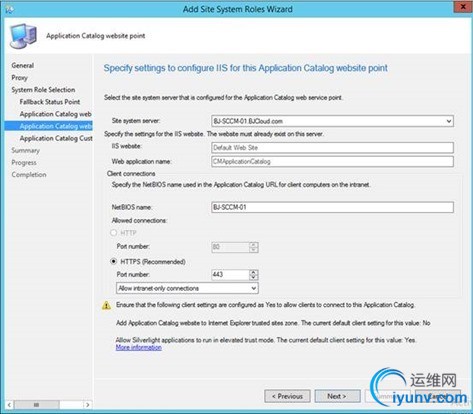This screenshot has width=473, height=414.
Task: Click the Completion step in the sidebar
Action: click(x=29, y=175)
